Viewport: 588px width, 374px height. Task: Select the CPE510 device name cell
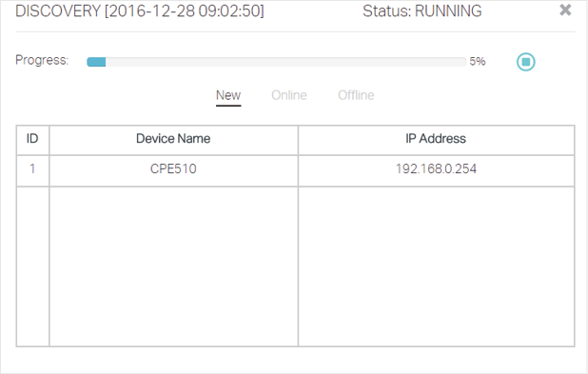point(173,169)
